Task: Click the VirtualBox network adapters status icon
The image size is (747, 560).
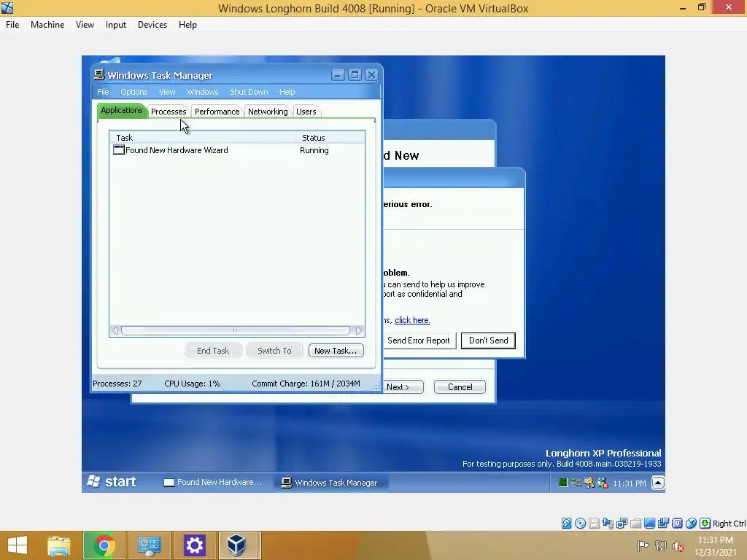Action: click(622, 524)
